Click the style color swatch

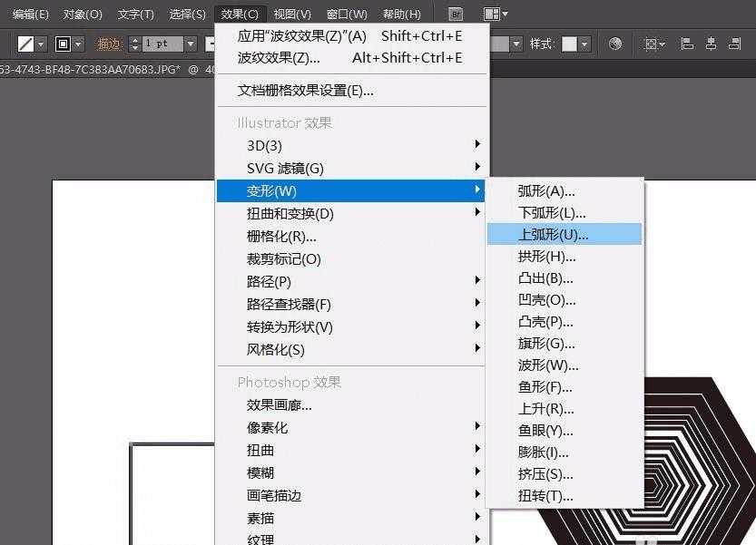coord(568,43)
